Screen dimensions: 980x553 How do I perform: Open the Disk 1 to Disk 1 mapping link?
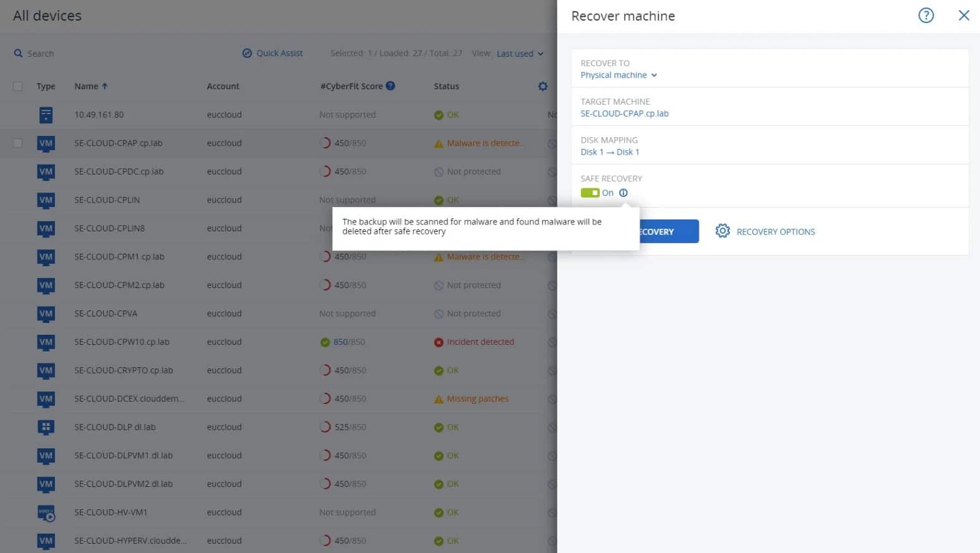pyautogui.click(x=610, y=152)
